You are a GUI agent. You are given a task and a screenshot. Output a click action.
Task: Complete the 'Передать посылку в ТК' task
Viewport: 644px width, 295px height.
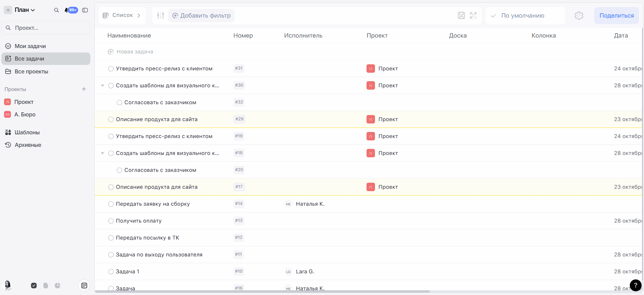111,238
